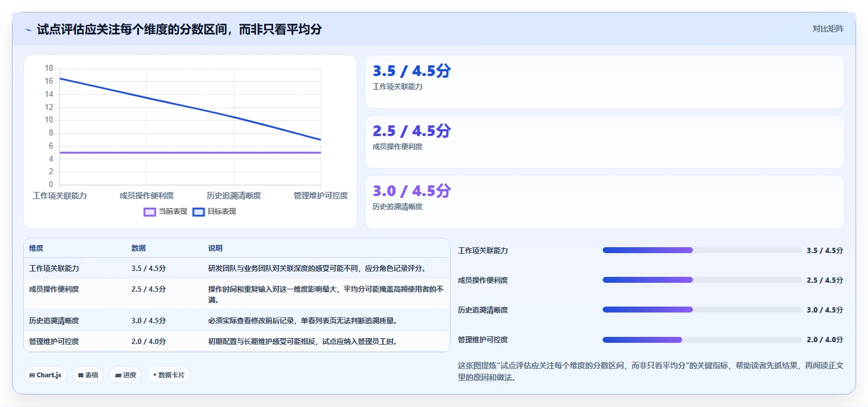
Task: Click the 数据 table column header
Action: (x=138, y=248)
